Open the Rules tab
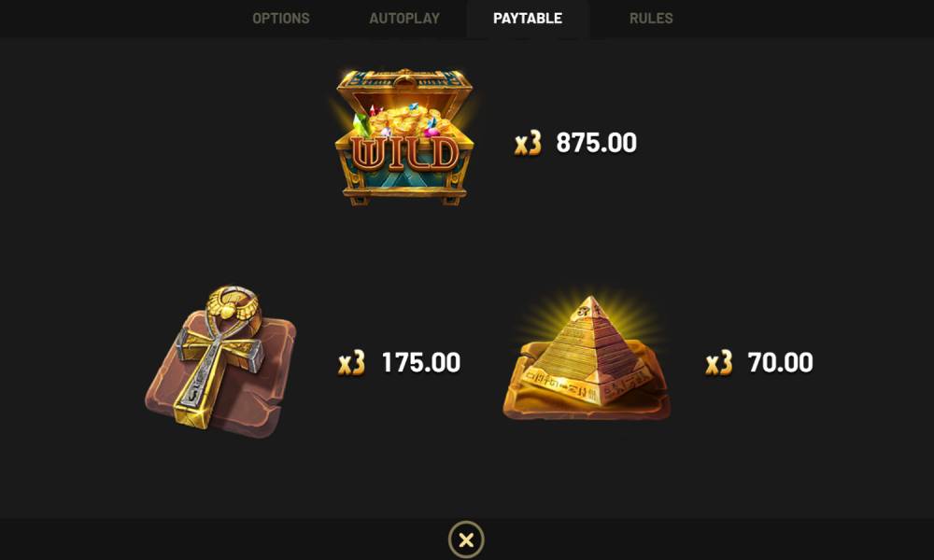Image resolution: width=934 pixels, height=560 pixels. 651,19
